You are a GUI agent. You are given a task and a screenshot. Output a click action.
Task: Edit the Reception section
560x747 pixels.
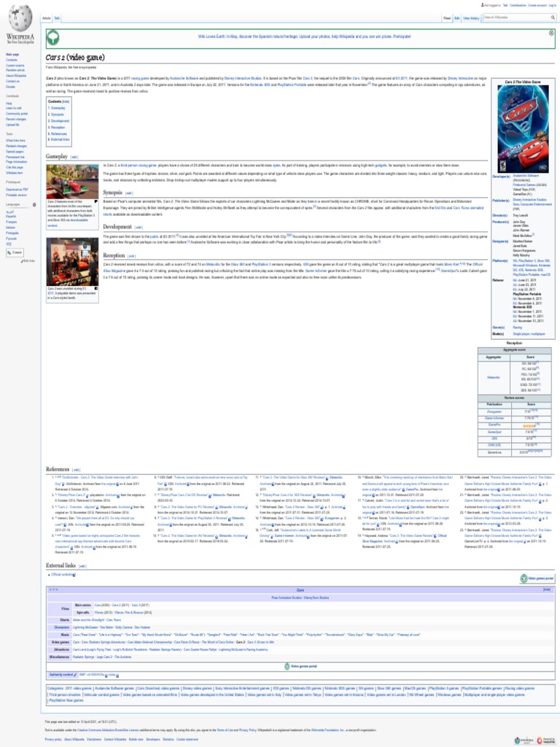pyautogui.click(x=132, y=256)
